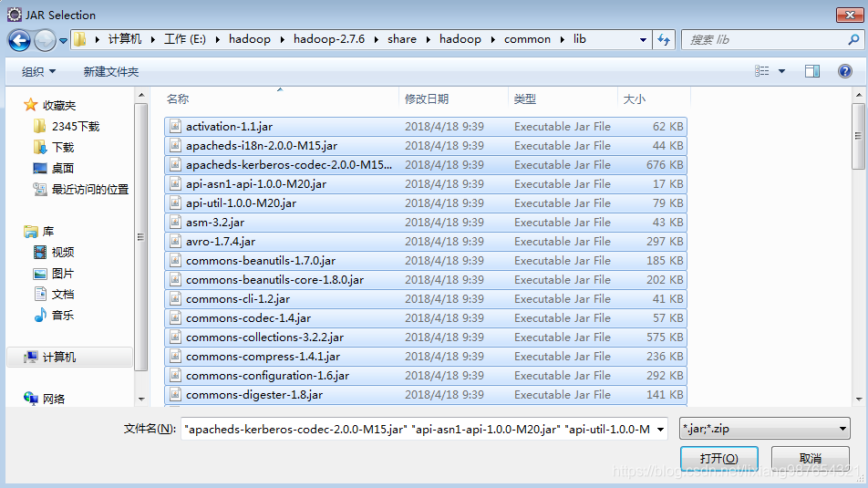This screenshot has width=868, height=488.
Task: Select file name commons-collections-3.2.2.jar
Action: [x=264, y=337]
